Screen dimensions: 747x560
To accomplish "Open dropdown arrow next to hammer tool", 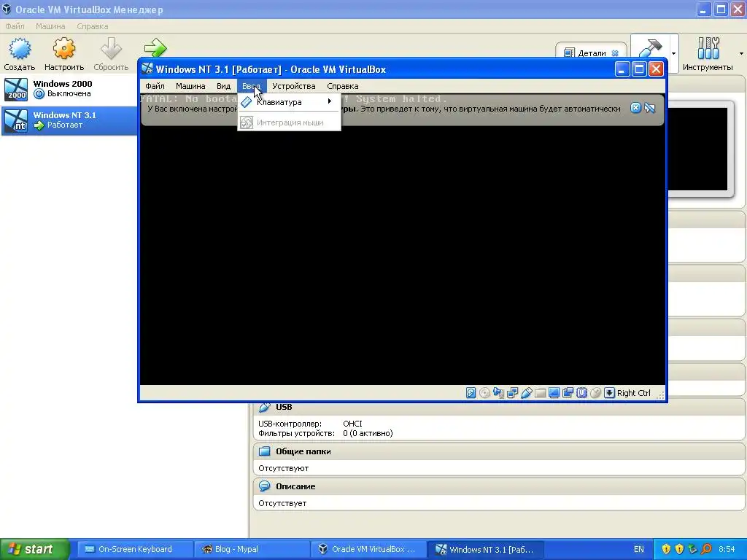I will tap(673, 53).
